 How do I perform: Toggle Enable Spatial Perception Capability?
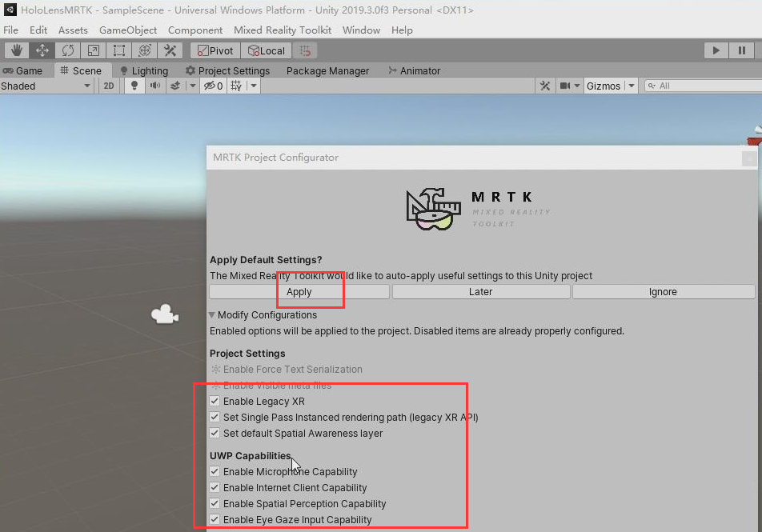tap(215, 503)
